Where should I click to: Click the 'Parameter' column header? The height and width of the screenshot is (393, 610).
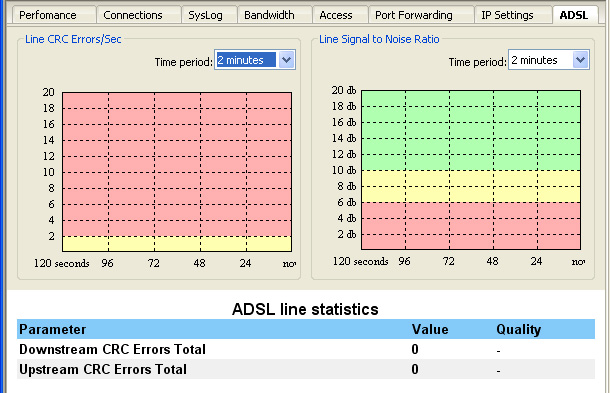53,330
